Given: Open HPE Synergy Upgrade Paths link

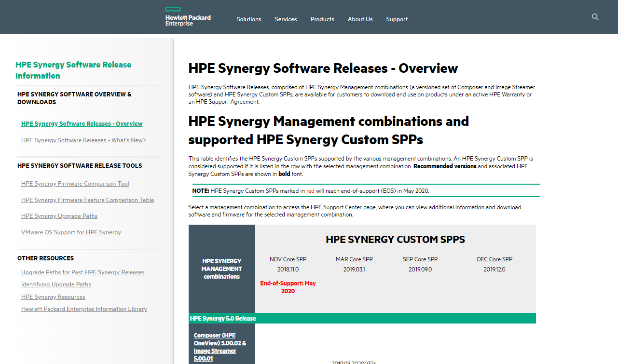Looking at the screenshot, I should point(59,216).
